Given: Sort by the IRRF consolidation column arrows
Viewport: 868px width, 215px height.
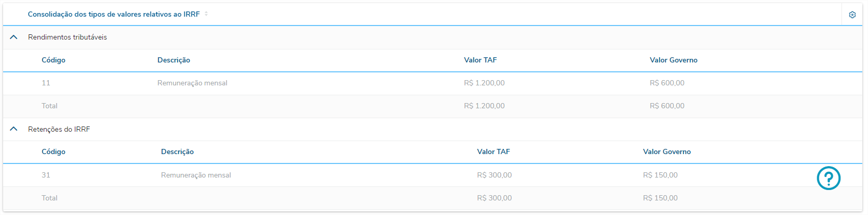Looking at the screenshot, I should 206,14.
